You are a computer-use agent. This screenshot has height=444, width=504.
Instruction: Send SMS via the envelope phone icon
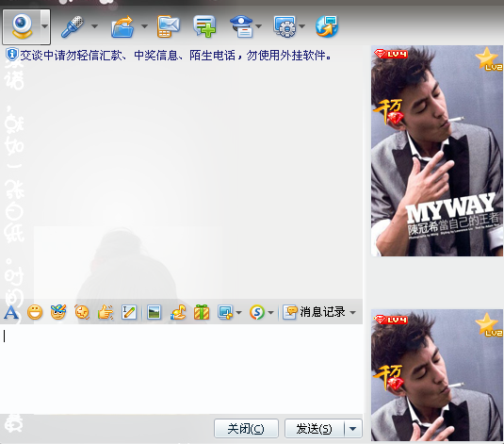tap(168, 27)
